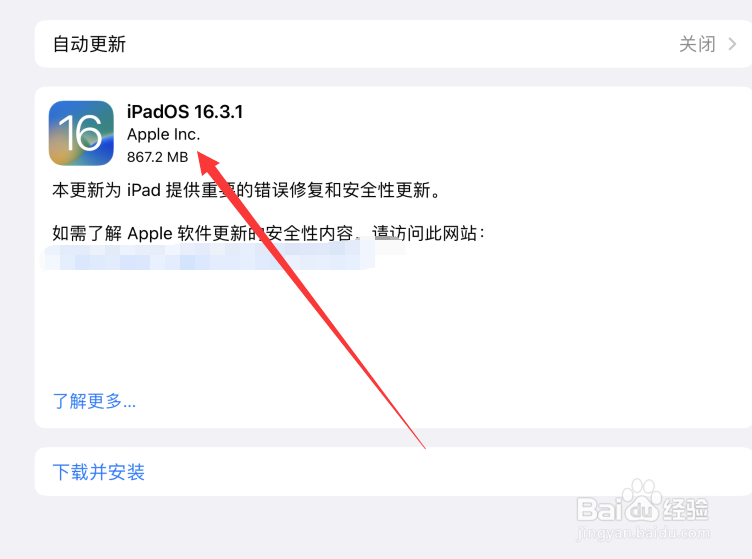
Task: Click the 867.2 MB size label
Action: [x=157, y=157]
